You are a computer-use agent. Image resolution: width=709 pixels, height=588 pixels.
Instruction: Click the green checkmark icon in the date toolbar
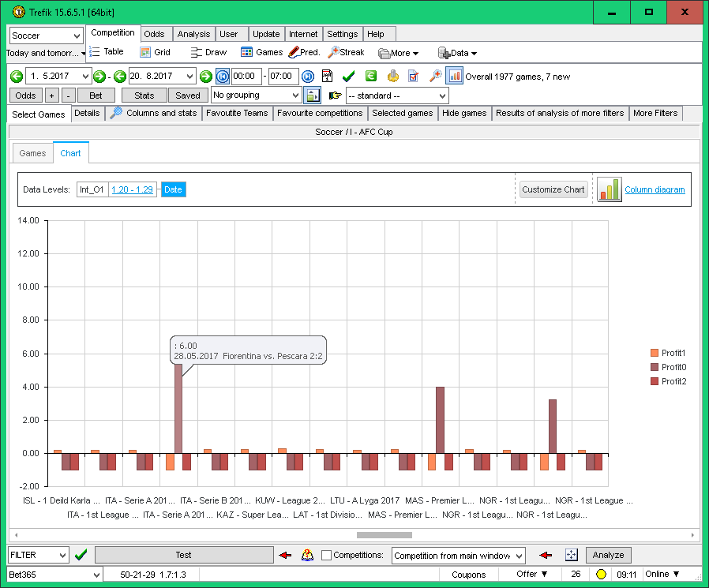[x=348, y=77]
